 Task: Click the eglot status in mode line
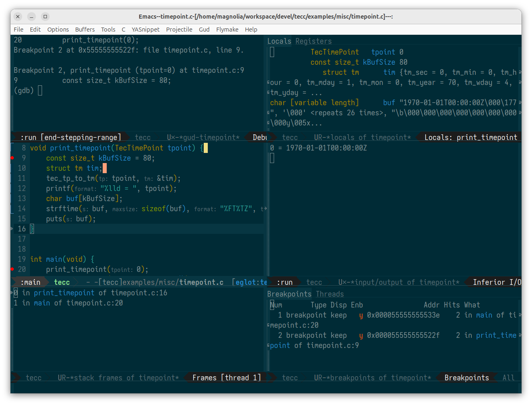249,282
